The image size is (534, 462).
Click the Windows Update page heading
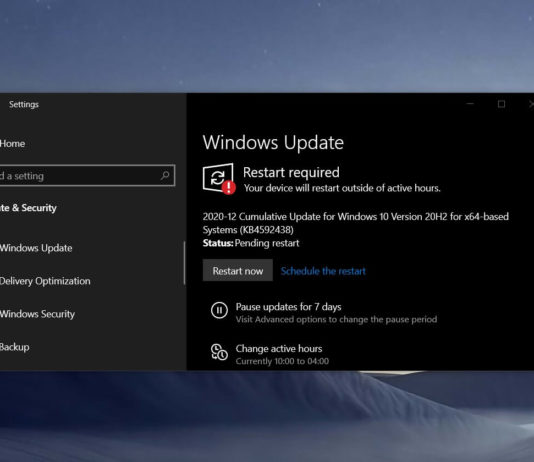tap(273, 142)
